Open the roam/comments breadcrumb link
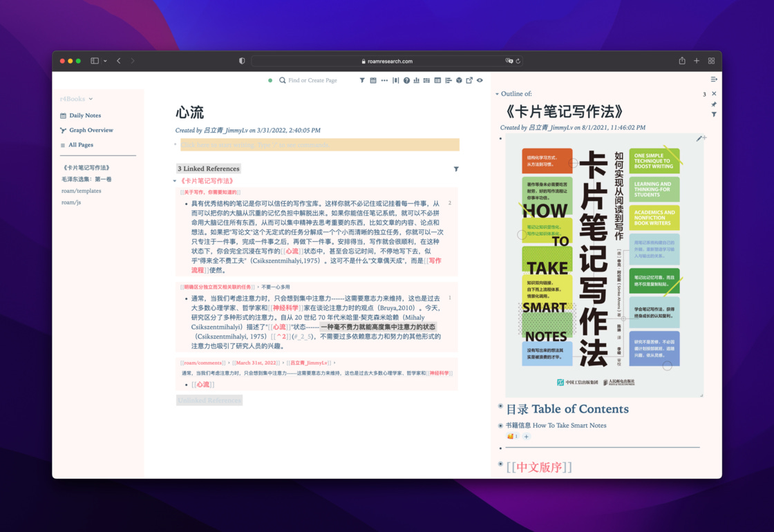The image size is (774, 532). 203,363
